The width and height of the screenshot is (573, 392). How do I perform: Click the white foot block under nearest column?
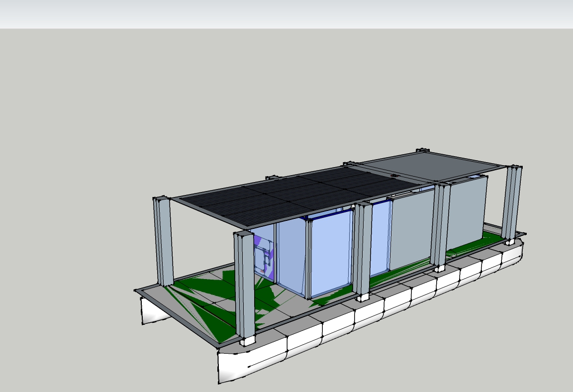tap(247, 342)
